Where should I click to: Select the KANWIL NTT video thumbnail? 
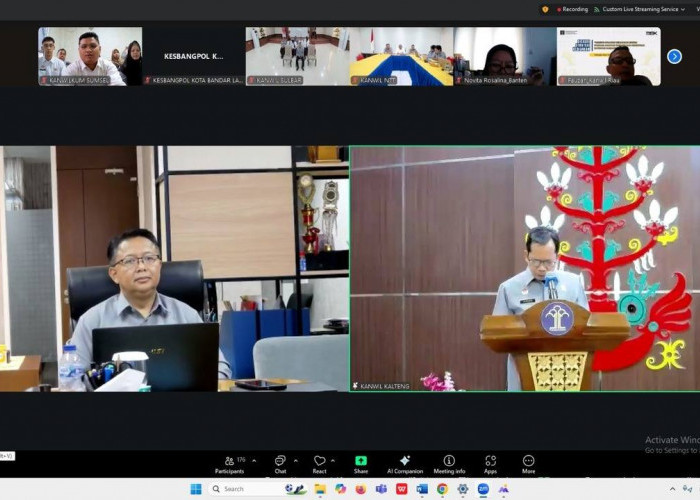[x=401, y=56]
